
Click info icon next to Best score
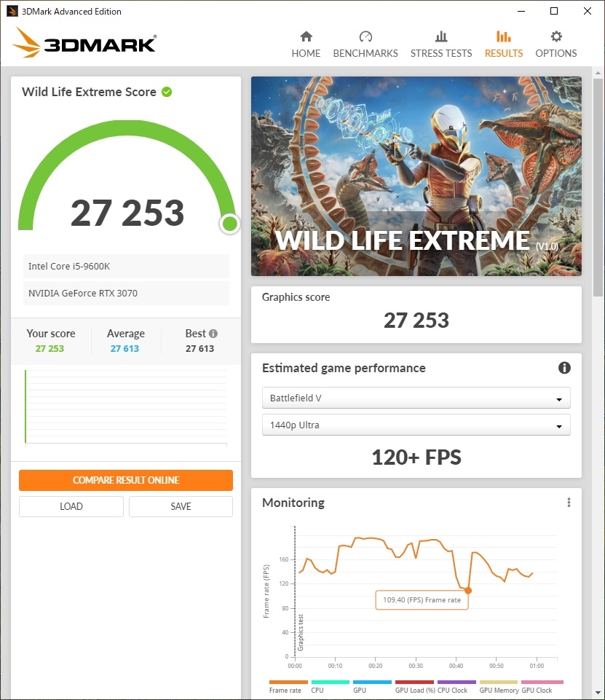[x=213, y=334]
